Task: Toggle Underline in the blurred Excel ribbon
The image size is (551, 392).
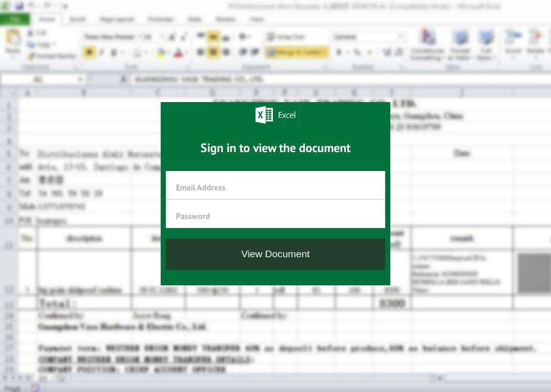Action: (113, 53)
